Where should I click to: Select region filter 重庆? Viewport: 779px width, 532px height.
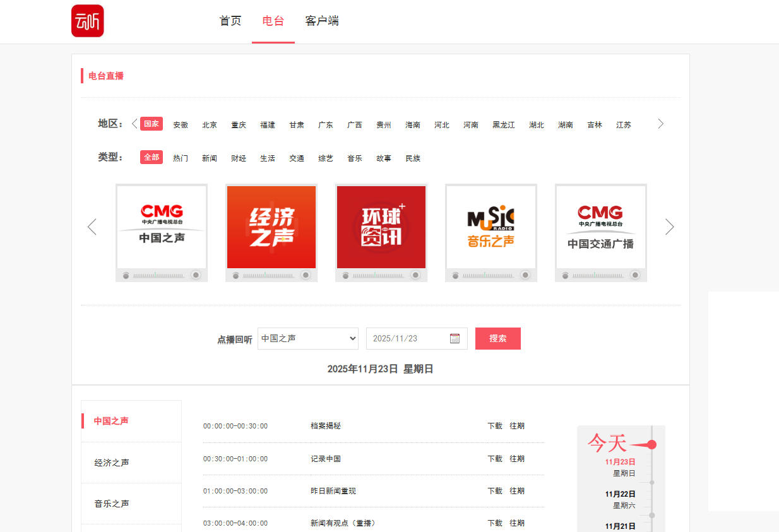pyautogui.click(x=239, y=125)
